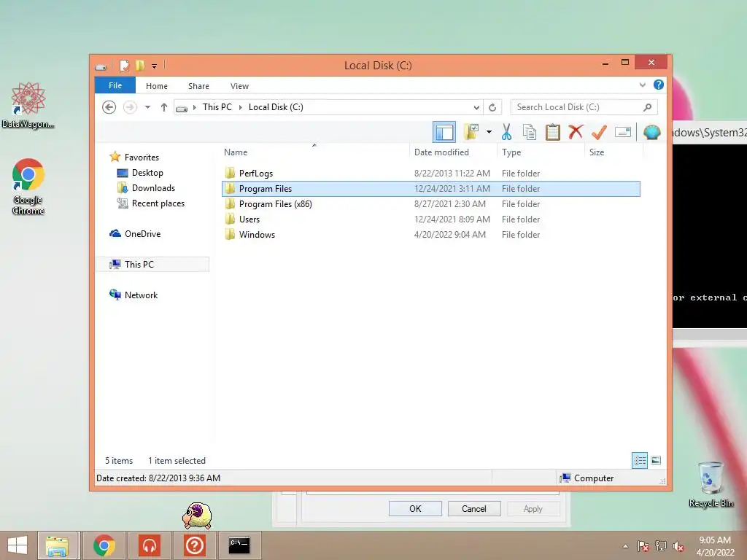Open the View ribbon tab
The image size is (747, 560).
(239, 86)
